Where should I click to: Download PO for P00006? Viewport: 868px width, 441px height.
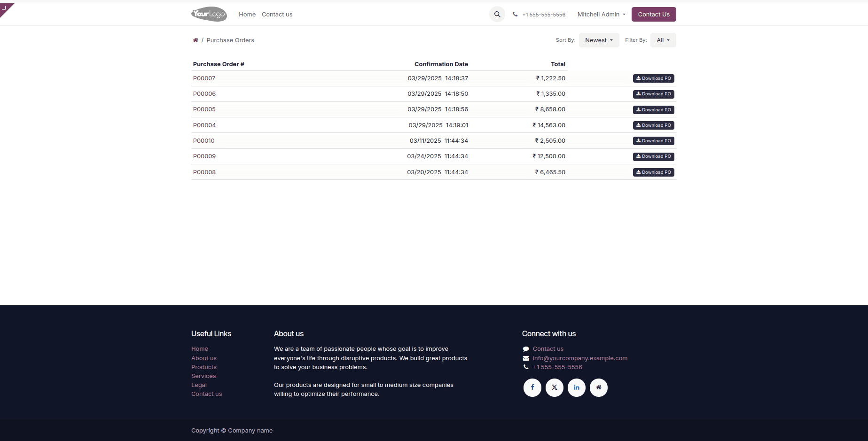654,94
